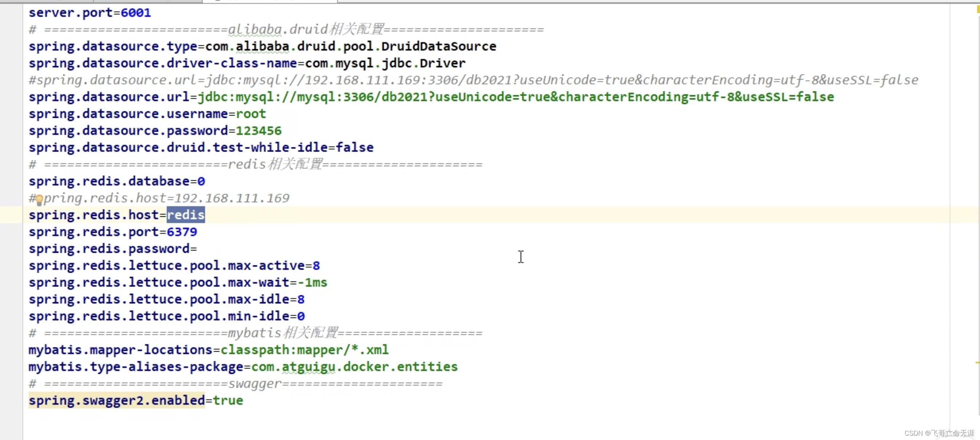Click the redis comment header line
This screenshot has height=440, width=980.
pyautogui.click(x=255, y=164)
